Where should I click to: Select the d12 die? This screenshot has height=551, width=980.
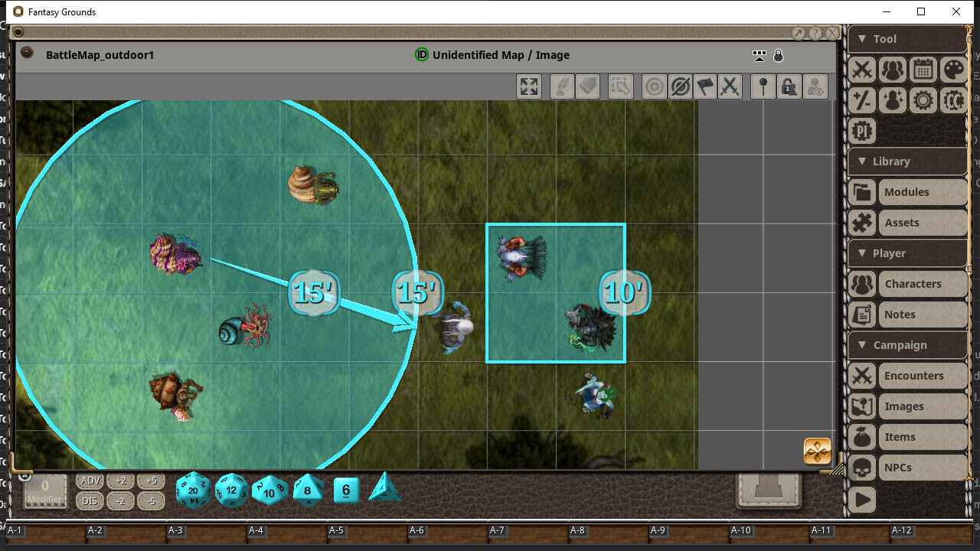231,491
